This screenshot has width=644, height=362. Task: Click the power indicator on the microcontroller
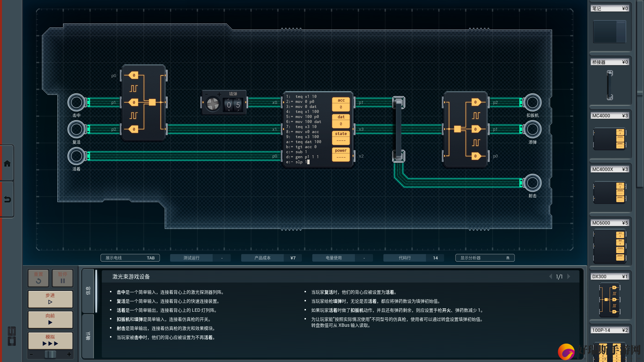pyautogui.click(x=341, y=154)
